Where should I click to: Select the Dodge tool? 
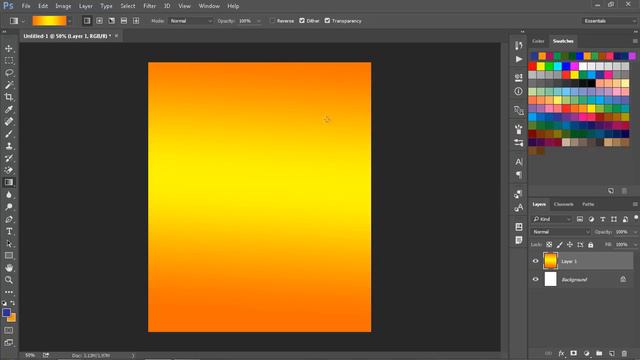click(x=9, y=207)
